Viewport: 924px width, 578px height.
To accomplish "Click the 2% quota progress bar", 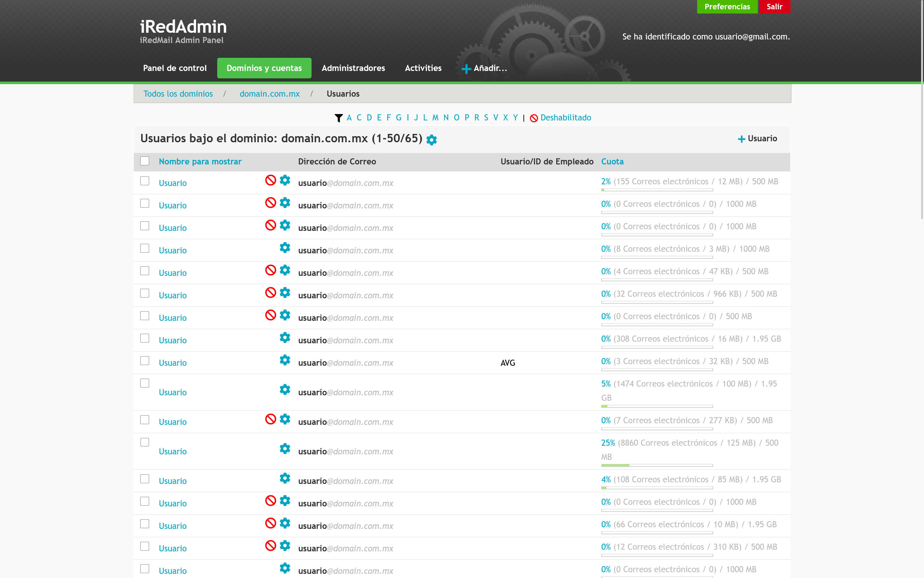I will point(657,190).
